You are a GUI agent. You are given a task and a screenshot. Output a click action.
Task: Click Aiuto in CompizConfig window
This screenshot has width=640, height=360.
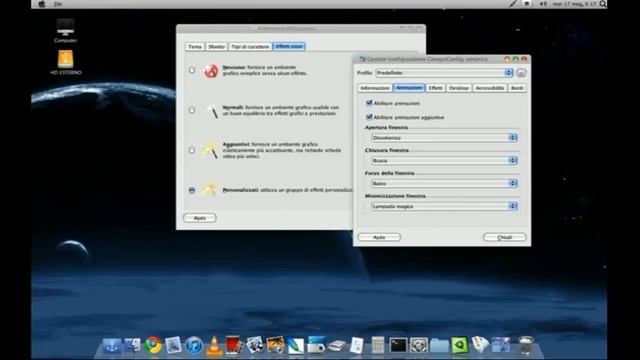[x=379, y=237]
